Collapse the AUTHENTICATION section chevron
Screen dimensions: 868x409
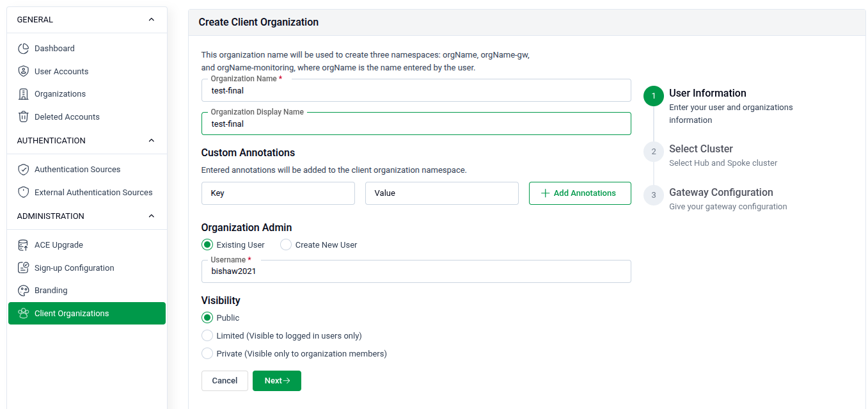152,141
